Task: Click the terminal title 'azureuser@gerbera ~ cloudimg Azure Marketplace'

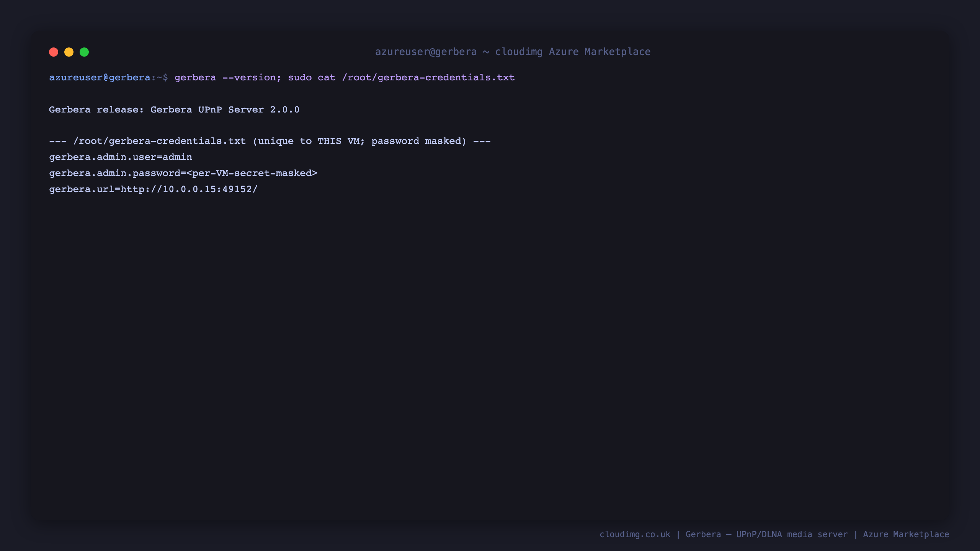Action: [x=513, y=52]
